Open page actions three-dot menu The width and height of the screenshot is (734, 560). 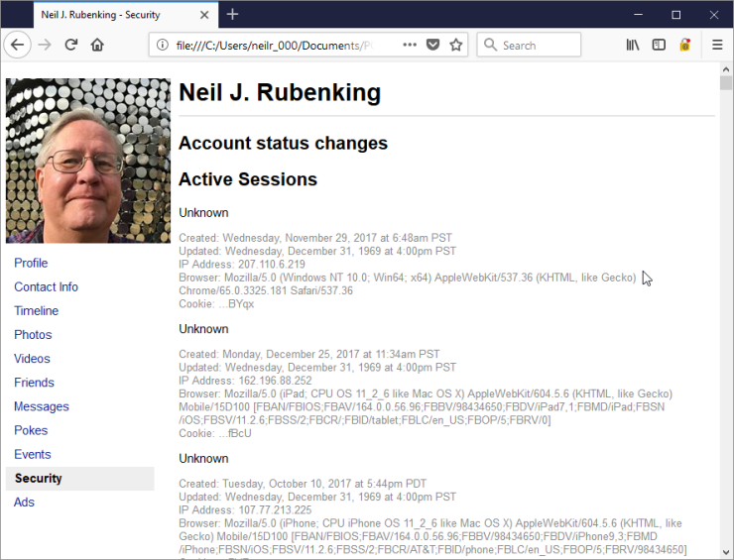pyautogui.click(x=410, y=45)
